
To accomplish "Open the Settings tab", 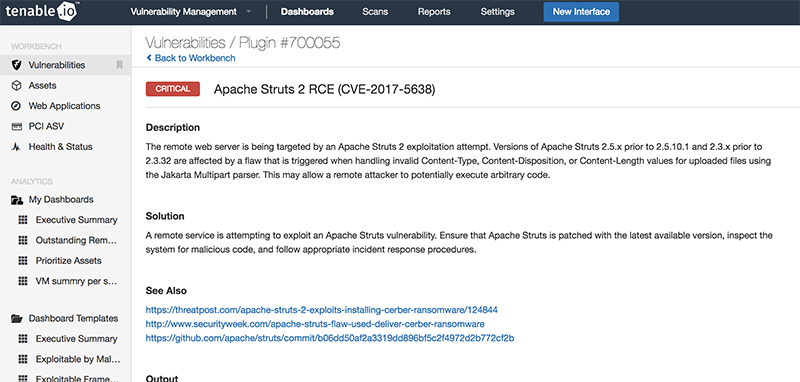I will tap(497, 12).
